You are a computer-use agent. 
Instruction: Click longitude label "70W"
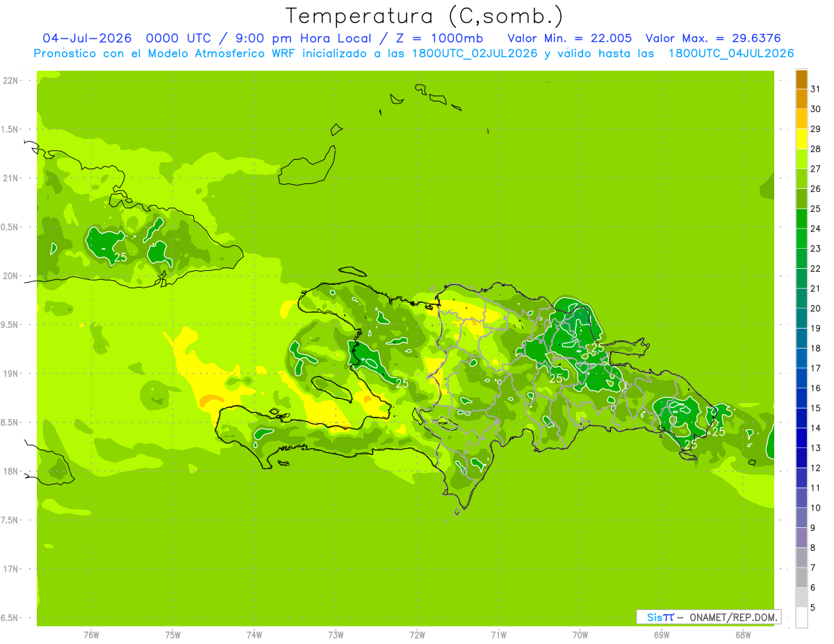pos(580,634)
